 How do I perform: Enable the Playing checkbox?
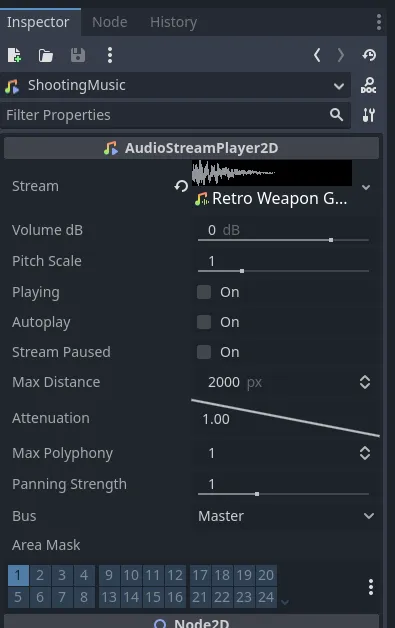204,292
